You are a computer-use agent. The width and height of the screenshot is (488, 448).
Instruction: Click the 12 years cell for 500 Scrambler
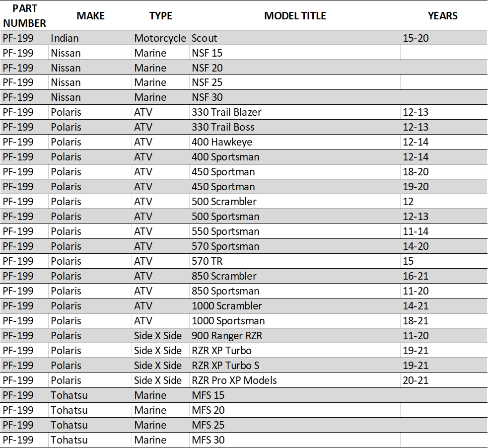(x=444, y=202)
